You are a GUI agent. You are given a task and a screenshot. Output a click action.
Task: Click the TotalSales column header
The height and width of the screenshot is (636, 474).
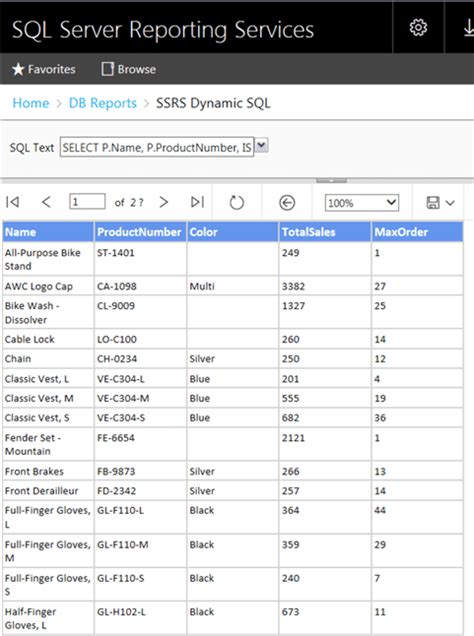325,232
